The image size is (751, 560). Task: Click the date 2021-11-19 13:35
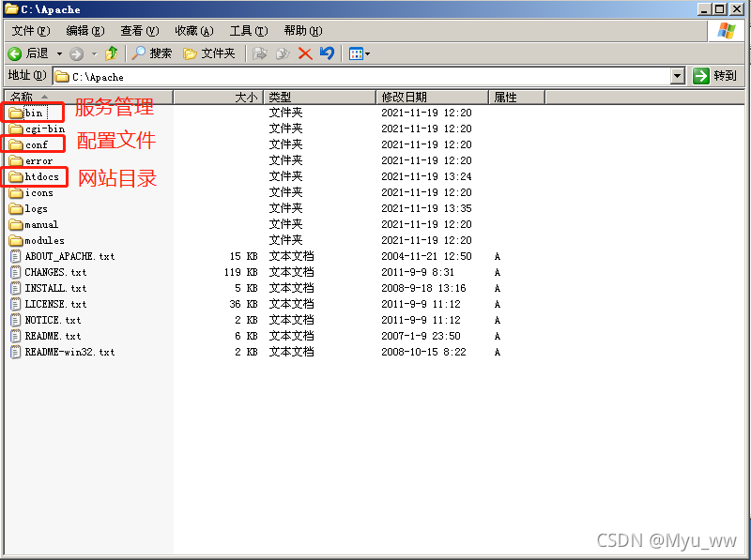[x=426, y=208]
